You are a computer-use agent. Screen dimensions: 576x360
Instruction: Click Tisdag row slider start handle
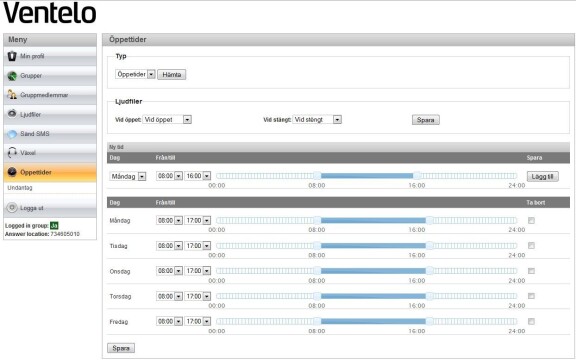317,245
